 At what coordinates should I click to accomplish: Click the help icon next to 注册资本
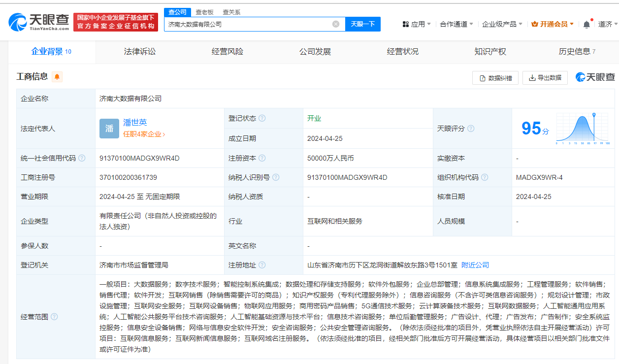[262, 158]
